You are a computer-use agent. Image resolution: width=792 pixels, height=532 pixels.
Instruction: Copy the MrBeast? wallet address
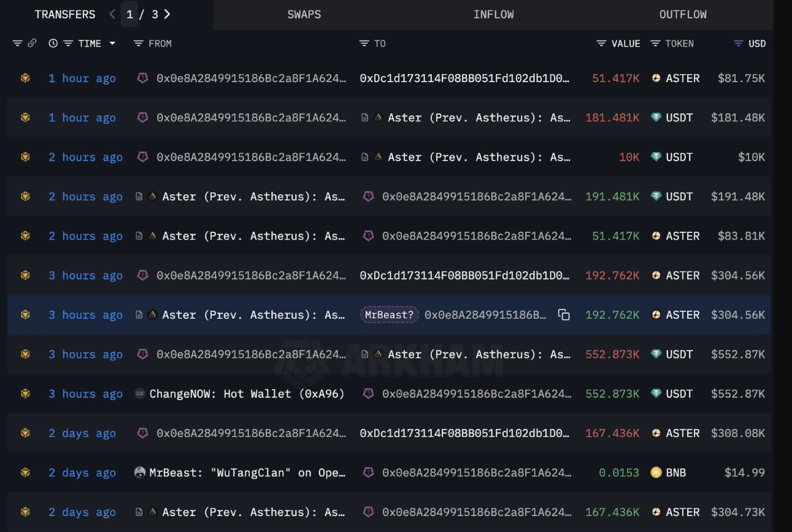pos(564,315)
